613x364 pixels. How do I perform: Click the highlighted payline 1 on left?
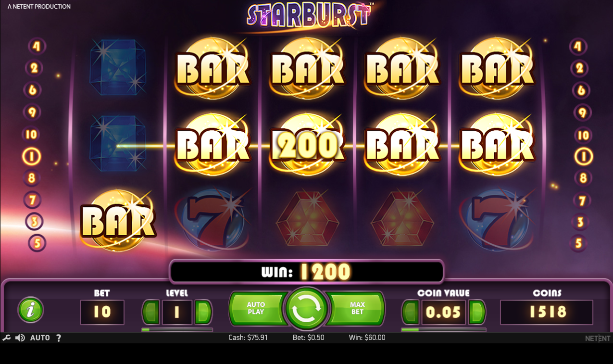point(32,156)
